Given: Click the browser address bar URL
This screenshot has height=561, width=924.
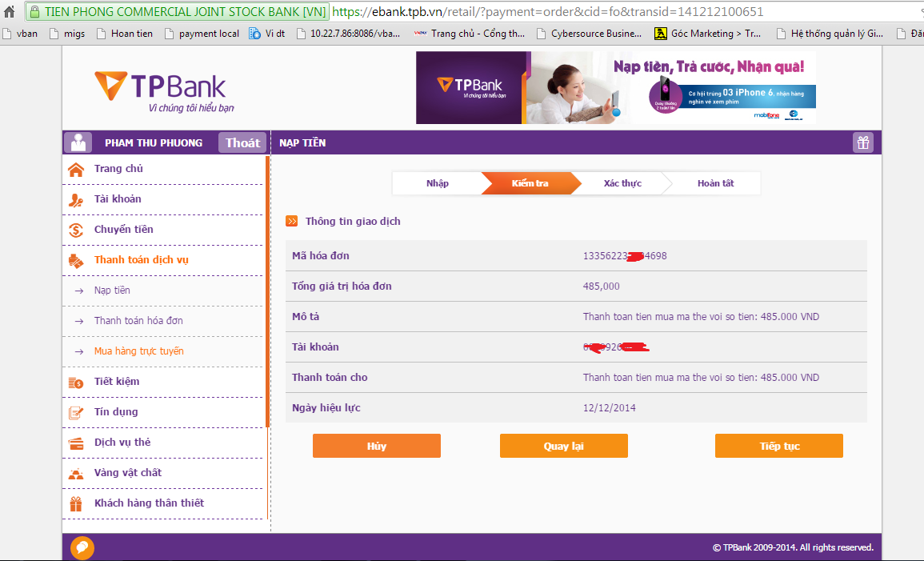Looking at the screenshot, I should tap(547, 12).
